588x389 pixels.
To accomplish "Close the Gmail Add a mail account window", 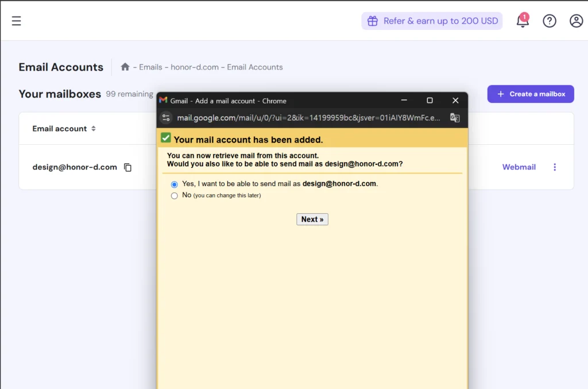I will 455,100.
